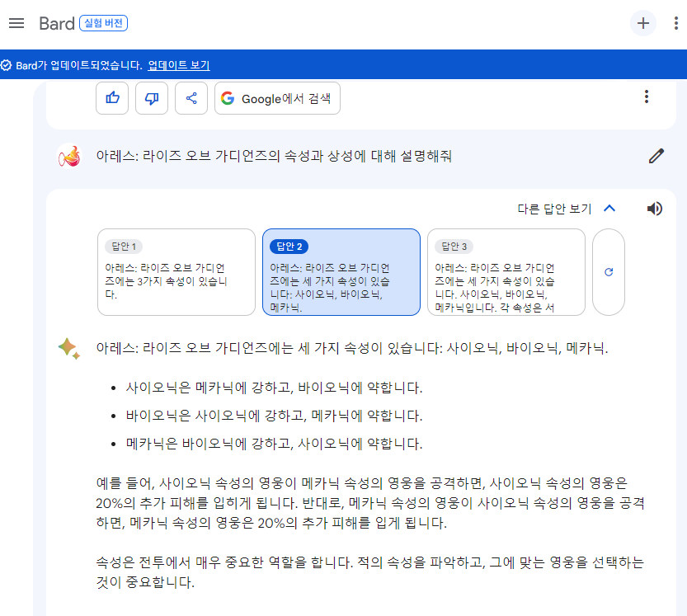
Task: Click the response intro line 세 가지 속성이 있습니다
Action: pyautogui.click(x=352, y=348)
